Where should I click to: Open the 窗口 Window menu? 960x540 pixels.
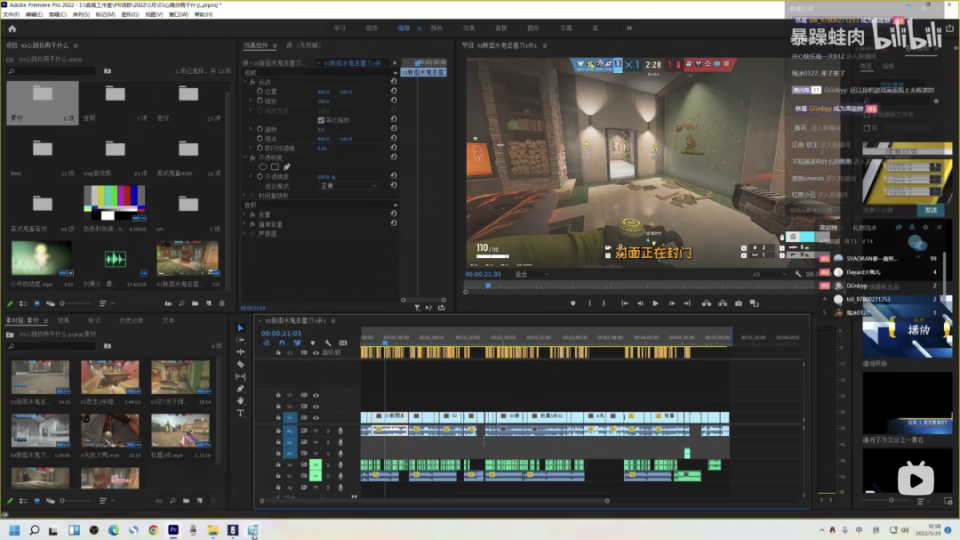[178, 14]
